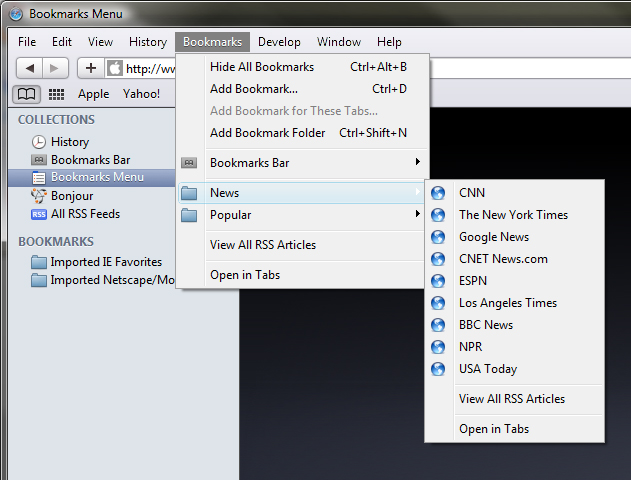Click the globe icon beside Los Angeles Times
Image resolution: width=631 pixels, height=480 pixels.
click(x=438, y=303)
